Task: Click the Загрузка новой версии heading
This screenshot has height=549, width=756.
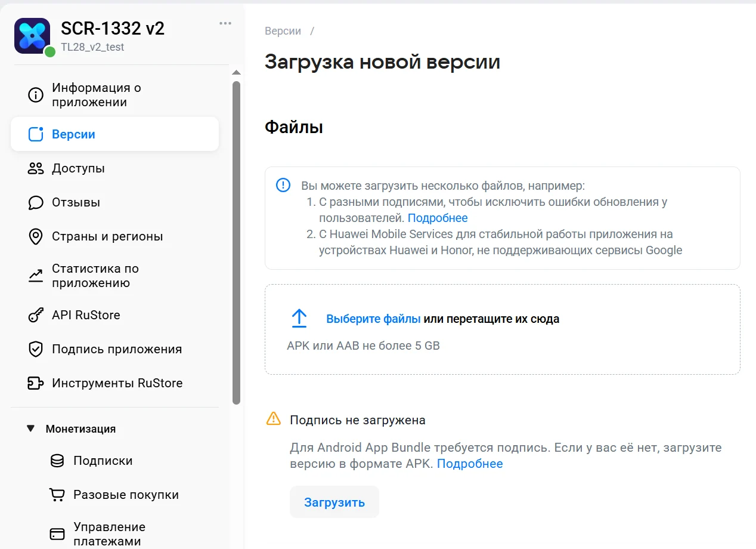Action: click(x=382, y=62)
